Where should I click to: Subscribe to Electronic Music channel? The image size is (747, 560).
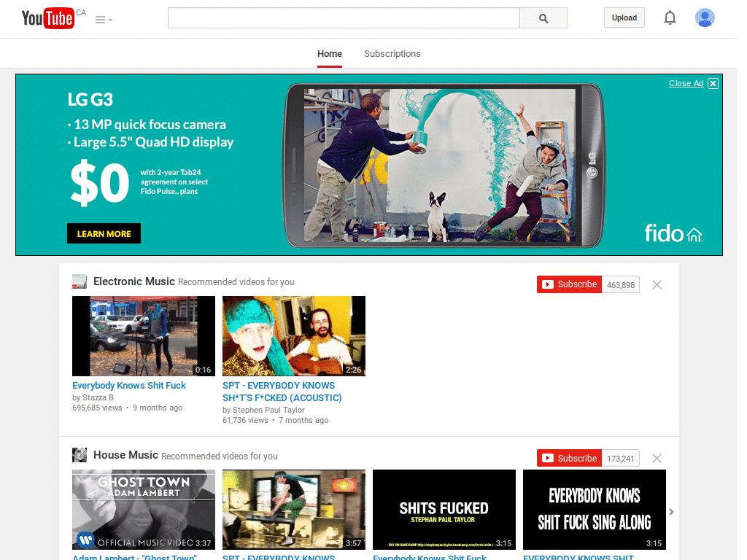[569, 284]
